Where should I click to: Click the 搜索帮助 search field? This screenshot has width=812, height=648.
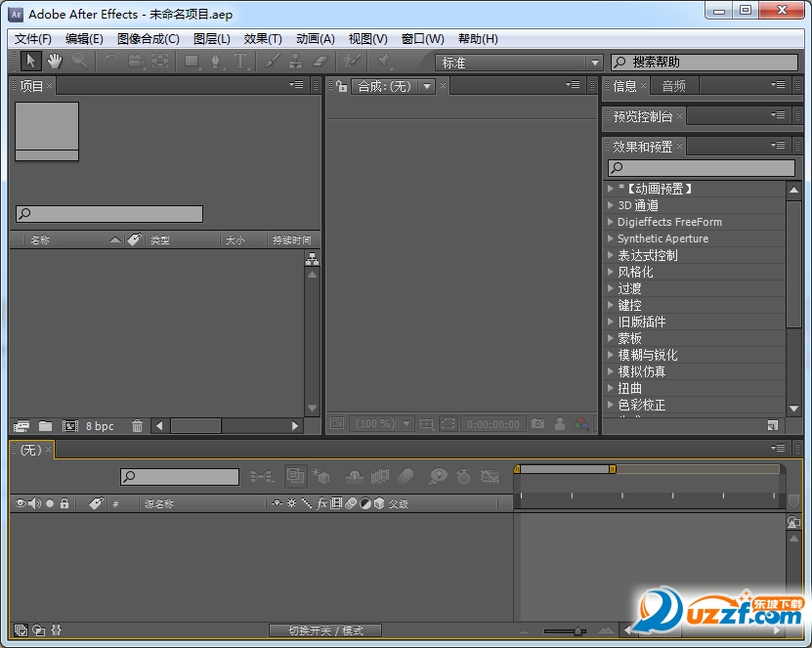coord(705,63)
